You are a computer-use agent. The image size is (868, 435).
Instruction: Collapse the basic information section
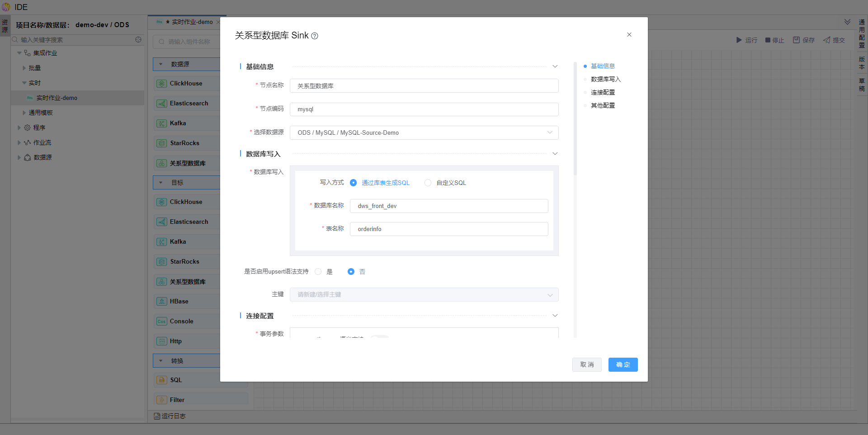click(x=555, y=66)
